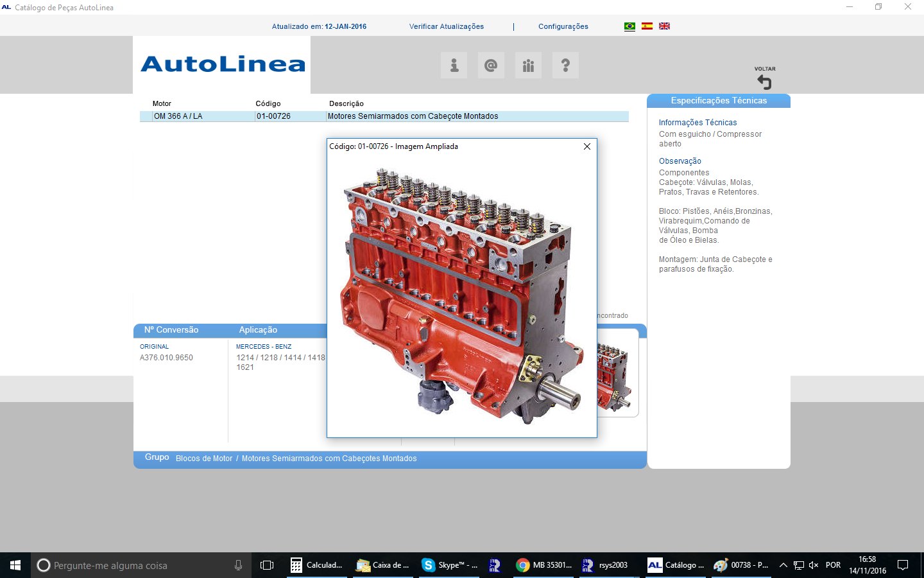Switch language using Spanish flag
Viewport: 924px width, 578px height.
coord(647,26)
